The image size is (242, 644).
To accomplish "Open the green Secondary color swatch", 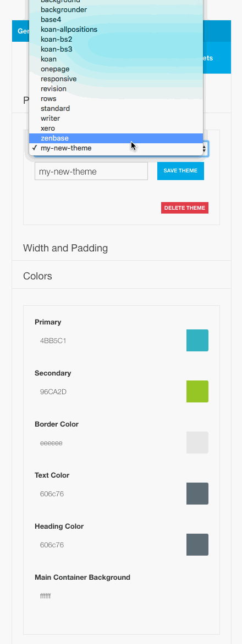I will coord(197,391).
